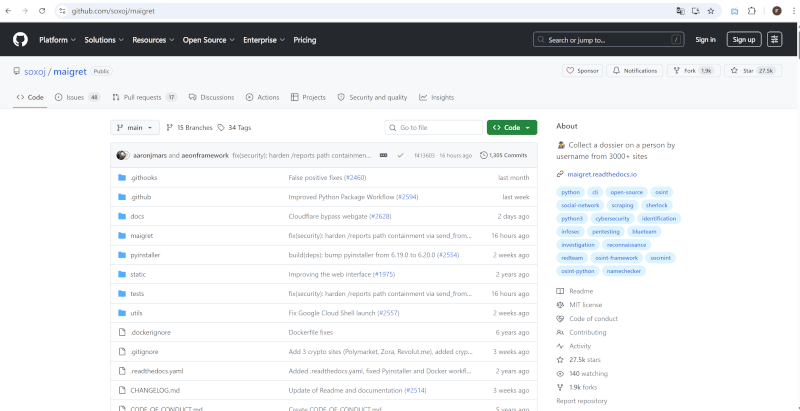
Task: Open the Pricing page
Action: pos(305,40)
